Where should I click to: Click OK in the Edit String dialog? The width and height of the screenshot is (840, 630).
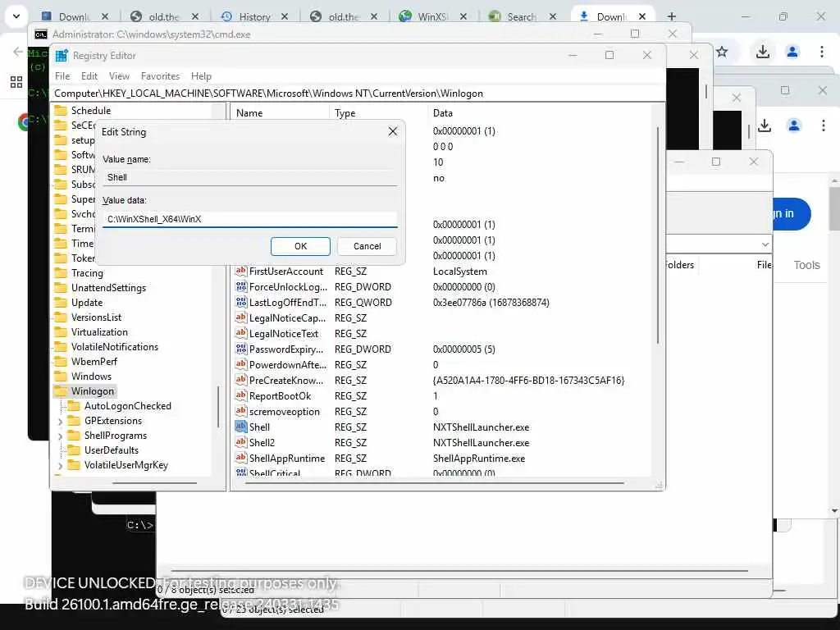tap(300, 246)
